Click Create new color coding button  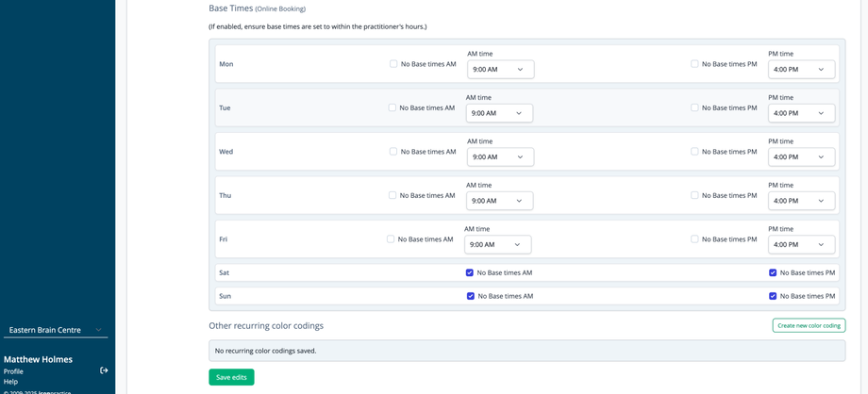coord(809,325)
